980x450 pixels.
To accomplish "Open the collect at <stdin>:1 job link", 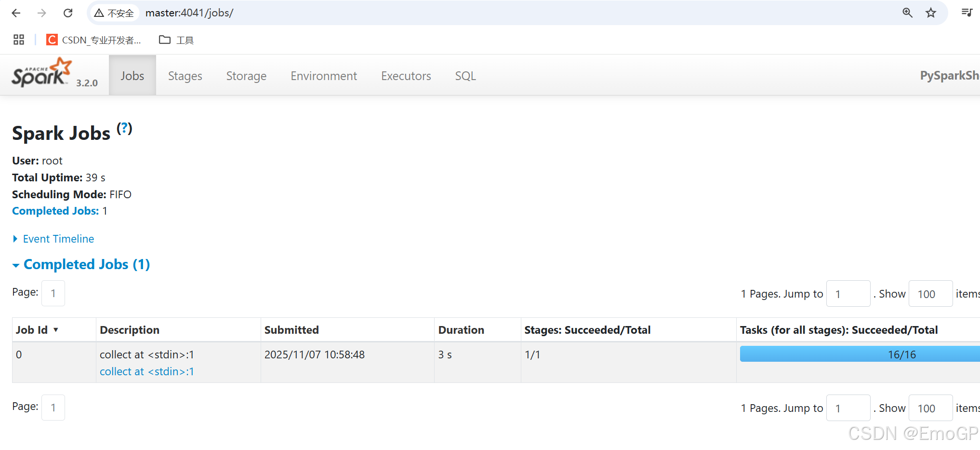I will (x=147, y=371).
